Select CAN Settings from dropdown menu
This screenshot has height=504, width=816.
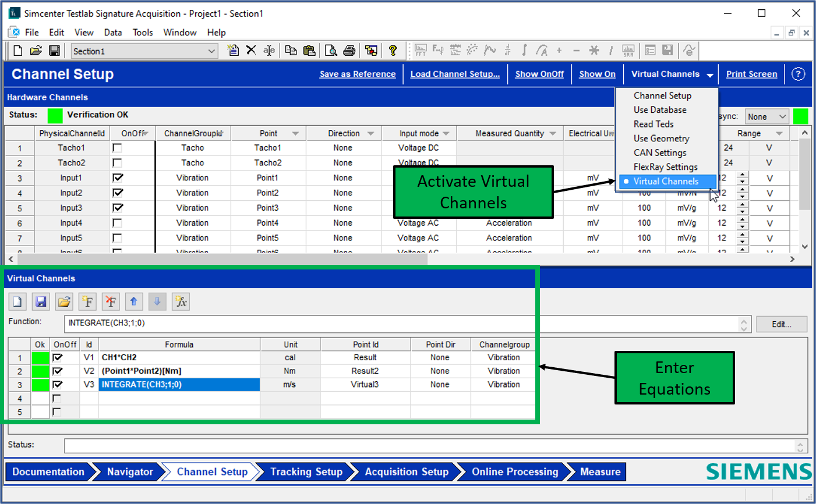(x=660, y=152)
